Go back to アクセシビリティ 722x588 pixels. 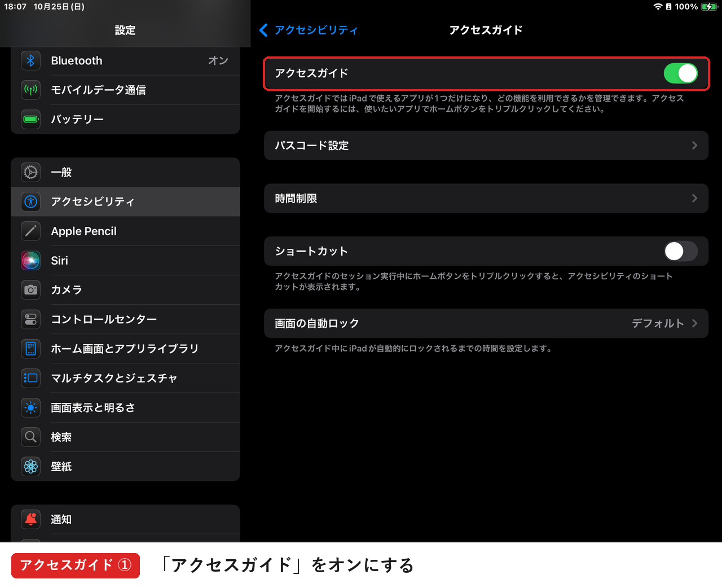click(316, 30)
